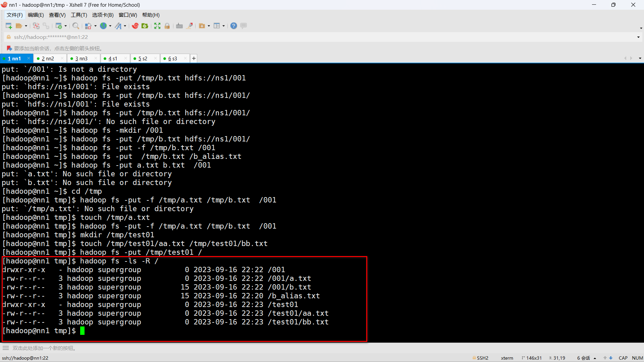Toggle full screen mode icon

[157, 26]
